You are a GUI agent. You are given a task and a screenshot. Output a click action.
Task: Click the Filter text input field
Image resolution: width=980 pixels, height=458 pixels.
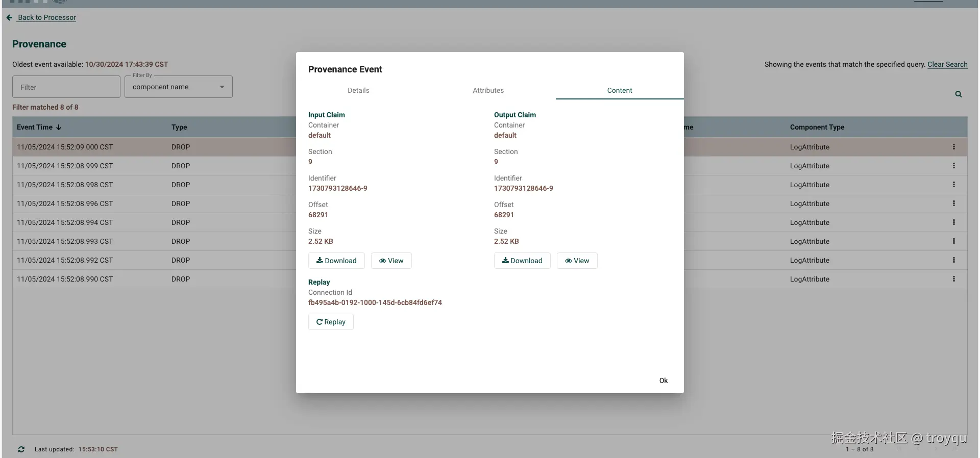coord(66,87)
